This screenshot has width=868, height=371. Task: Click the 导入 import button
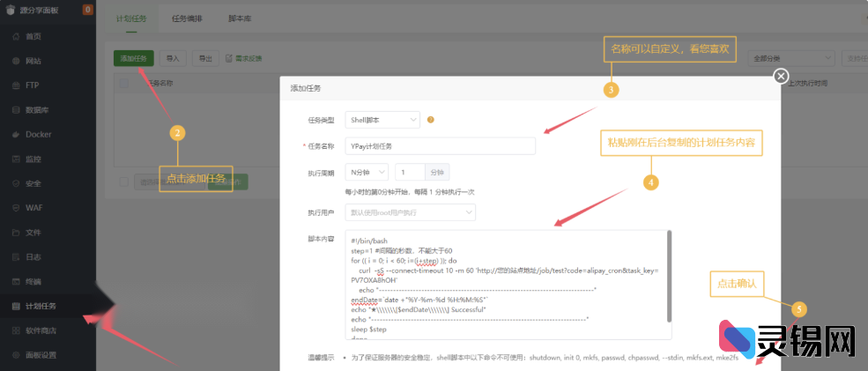point(173,58)
